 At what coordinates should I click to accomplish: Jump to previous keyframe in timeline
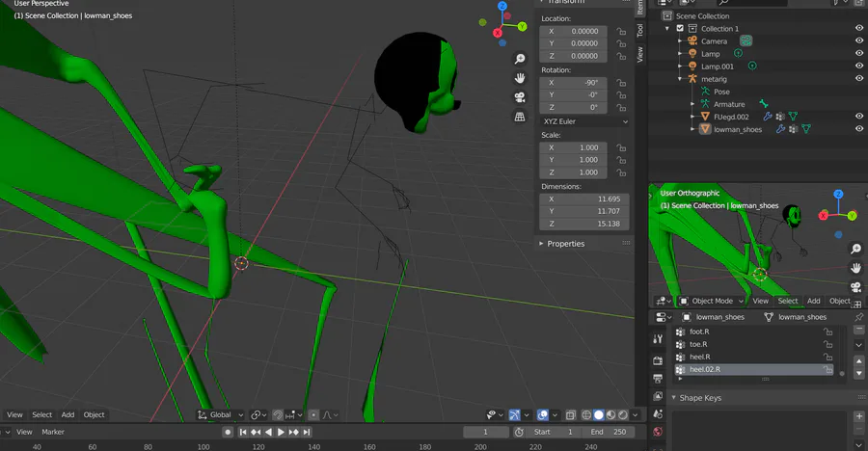256,432
